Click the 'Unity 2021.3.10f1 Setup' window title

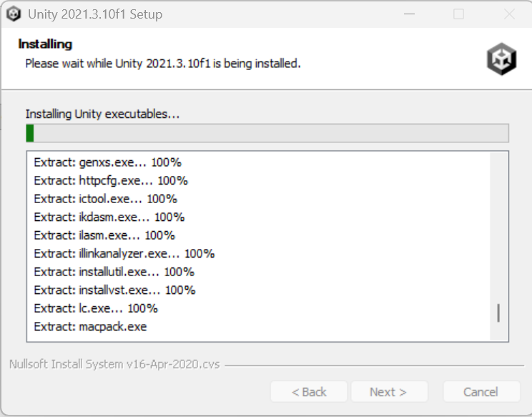(95, 14)
